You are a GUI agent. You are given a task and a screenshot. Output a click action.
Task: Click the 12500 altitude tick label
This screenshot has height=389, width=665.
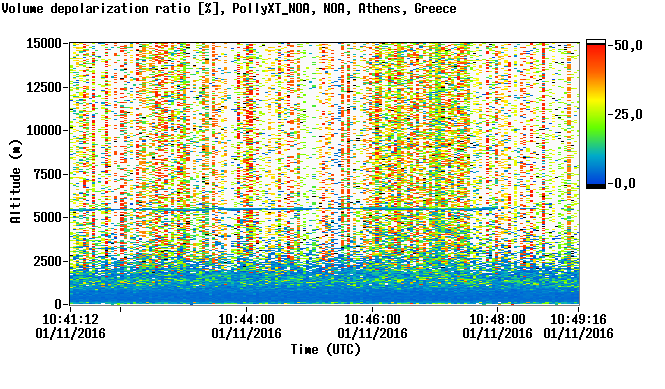click(44, 87)
